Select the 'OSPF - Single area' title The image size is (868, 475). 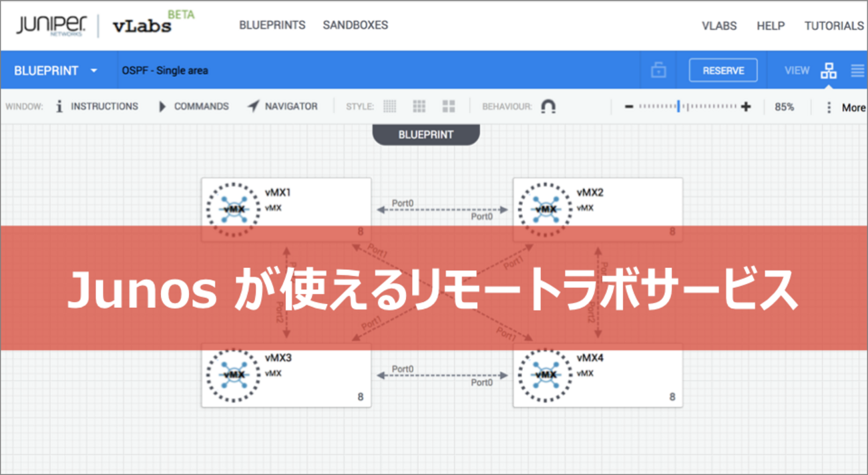pos(165,70)
